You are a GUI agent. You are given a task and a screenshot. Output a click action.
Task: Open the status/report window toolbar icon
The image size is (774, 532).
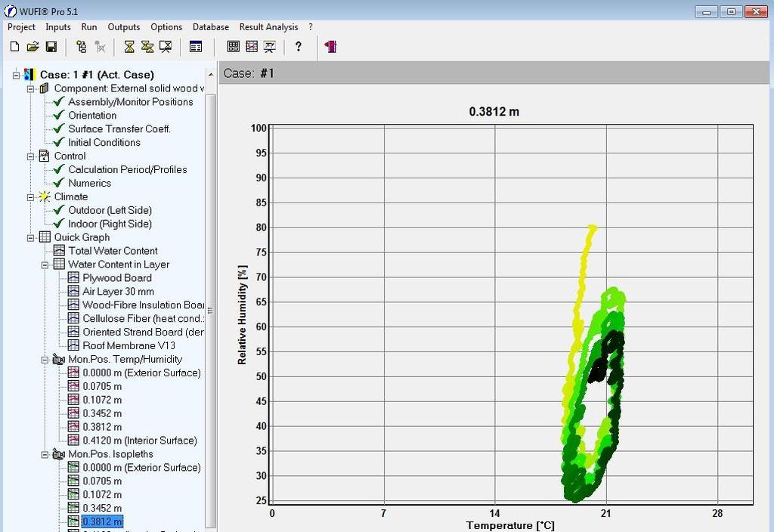pos(196,46)
